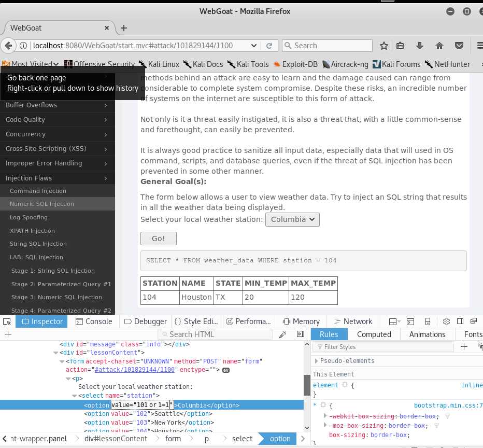Viewport: 483px width, 448px height.
Task: Expand the -moz-box-sizing property value
Action: pos(325,425)
